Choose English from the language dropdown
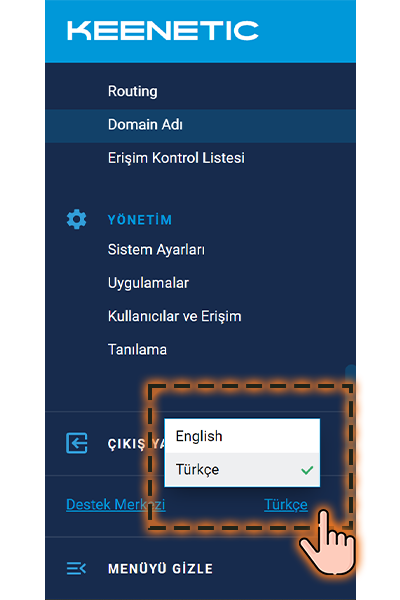400x600 pixels. point(242,436)
